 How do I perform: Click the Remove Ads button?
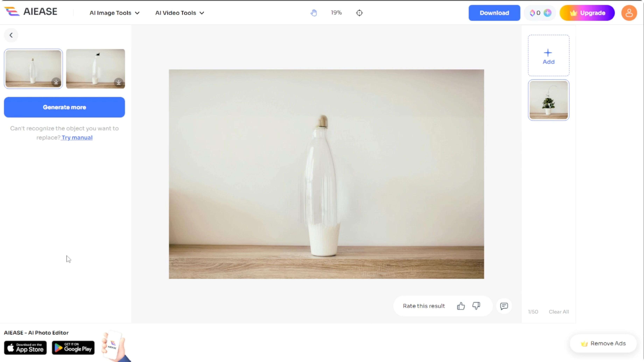point(603,343)
